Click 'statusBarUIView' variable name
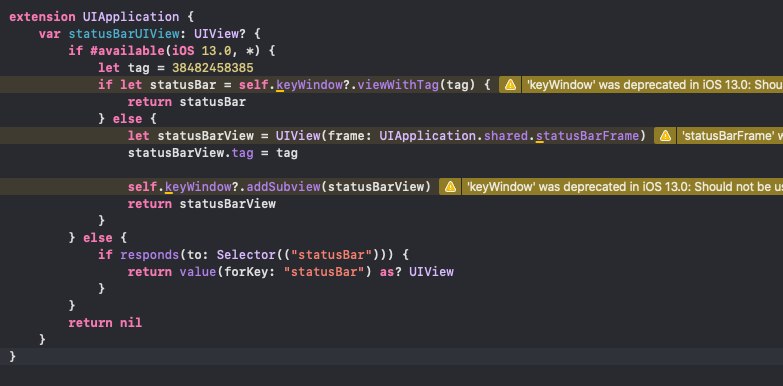Screen dimensions: 783x386 [x=124, y=34]
